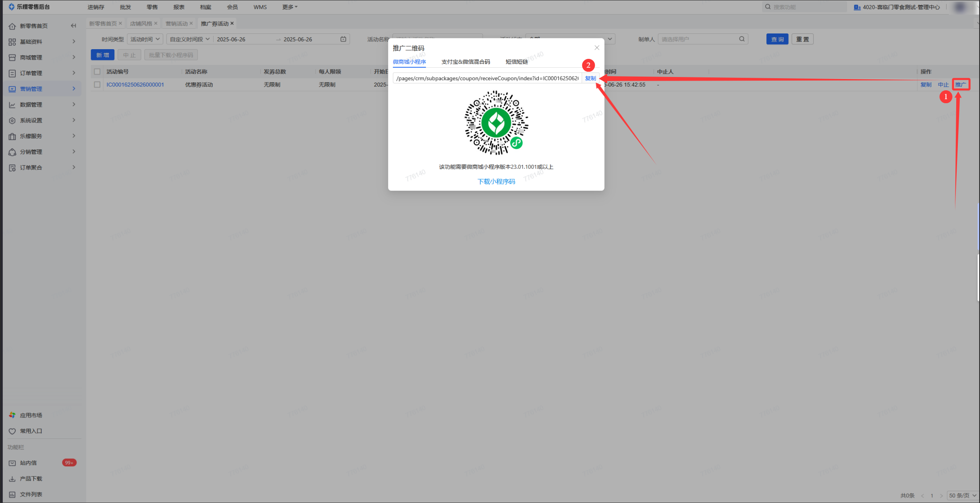Open the 进销存 top menu
The width and height of the screenshot is (980, 503).
(x=96, y=7)
